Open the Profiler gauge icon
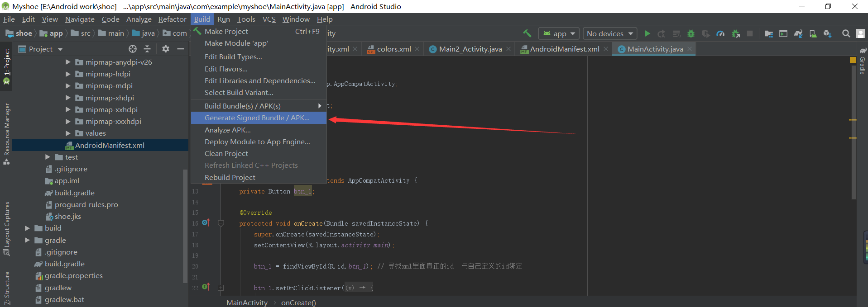Viewport: 868px width, 307px height. tap(720, 33)
